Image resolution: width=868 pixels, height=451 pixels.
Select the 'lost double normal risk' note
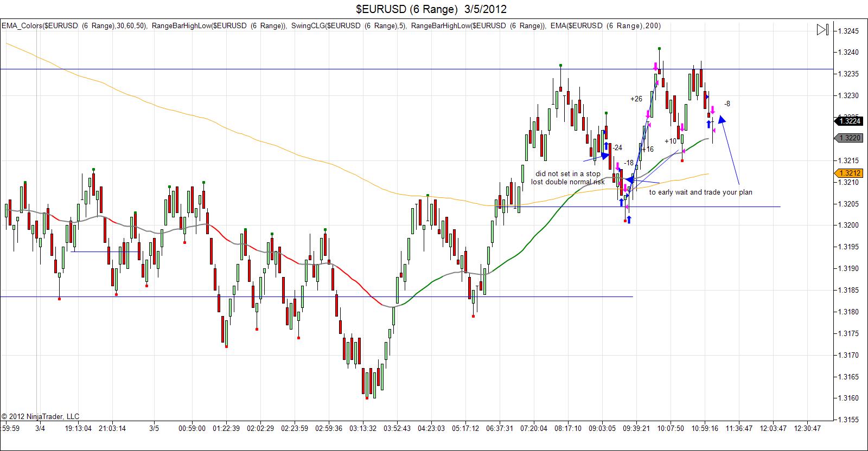(568, 182)
